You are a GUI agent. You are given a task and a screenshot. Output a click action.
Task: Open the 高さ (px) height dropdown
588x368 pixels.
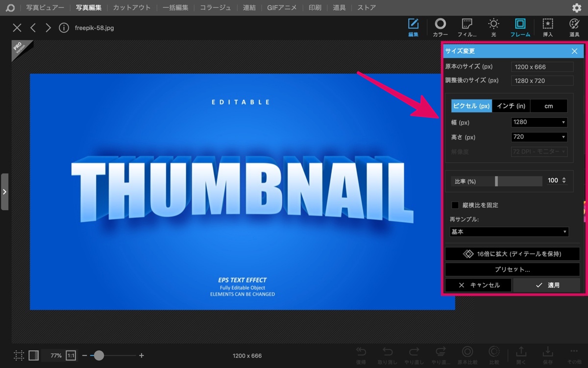pos(539,137)
